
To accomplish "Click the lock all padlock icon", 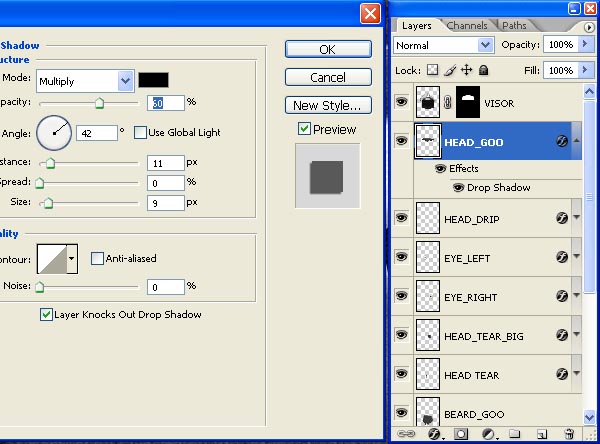I will click(x=484, y=70).
